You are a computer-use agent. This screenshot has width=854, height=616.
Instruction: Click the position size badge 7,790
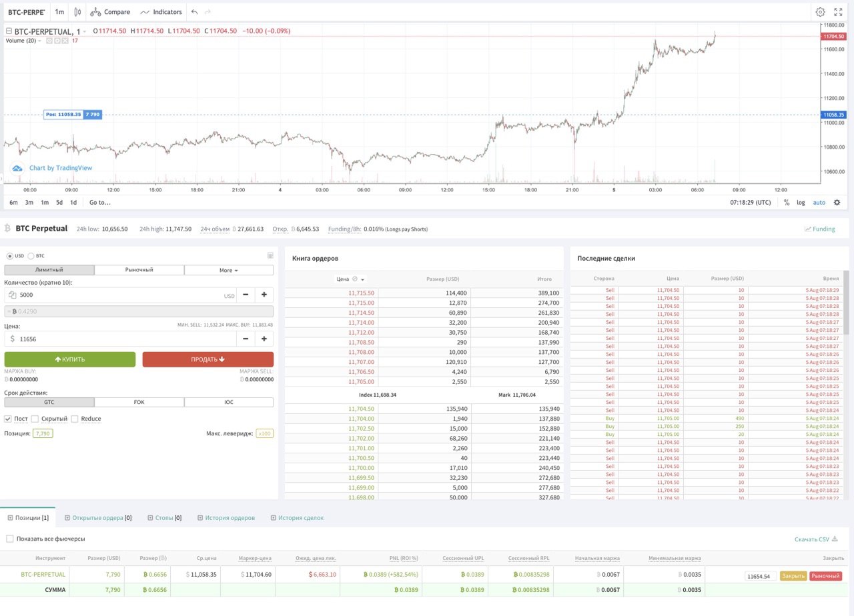[x=43, y=433]
